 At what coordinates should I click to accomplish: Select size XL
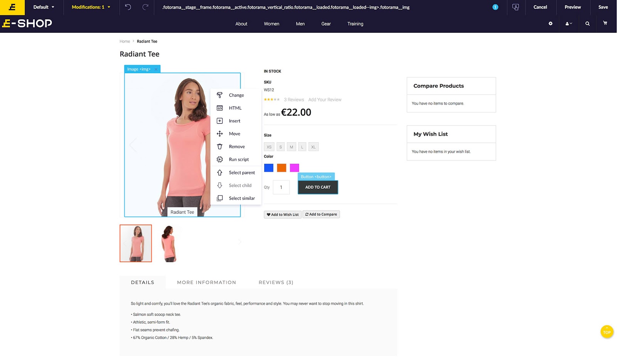[x=314, y=147]
